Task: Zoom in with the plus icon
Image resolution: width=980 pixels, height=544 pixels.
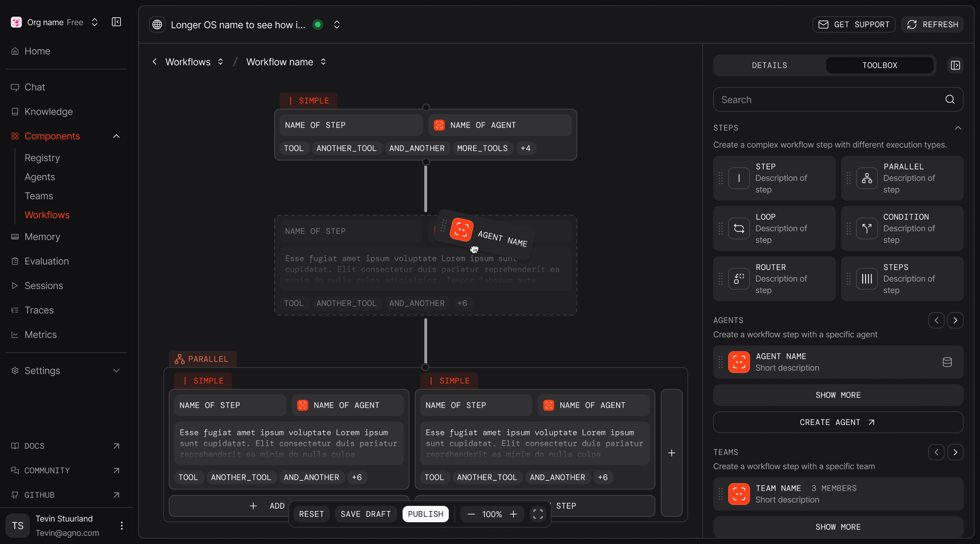Action: click(513, 514)
